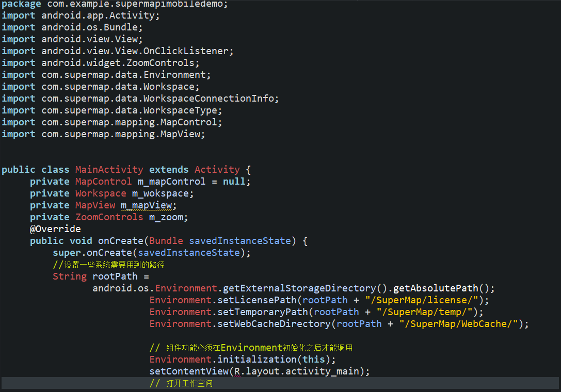561x392 pixels.
Task: Click Environment.initialization(this) line
Action: click(243, 359)
